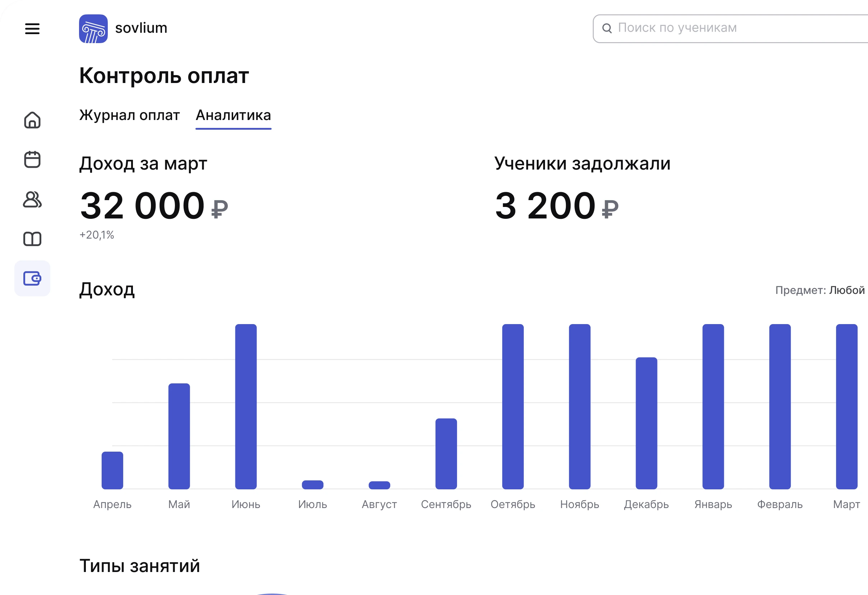Select the Аналитика tab

pos(234,115)
